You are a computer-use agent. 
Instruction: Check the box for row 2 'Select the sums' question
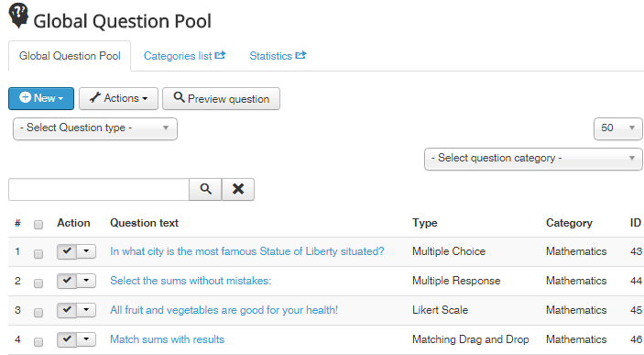click(x=38, y=283)
